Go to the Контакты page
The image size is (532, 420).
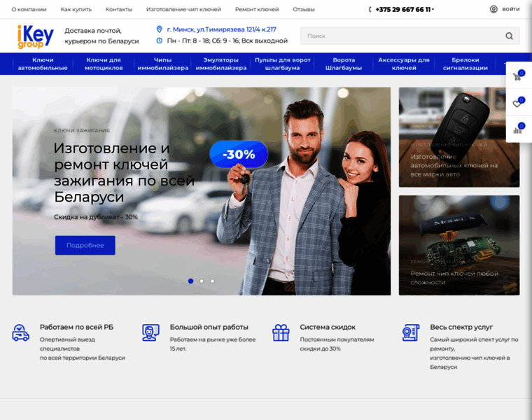118,9
